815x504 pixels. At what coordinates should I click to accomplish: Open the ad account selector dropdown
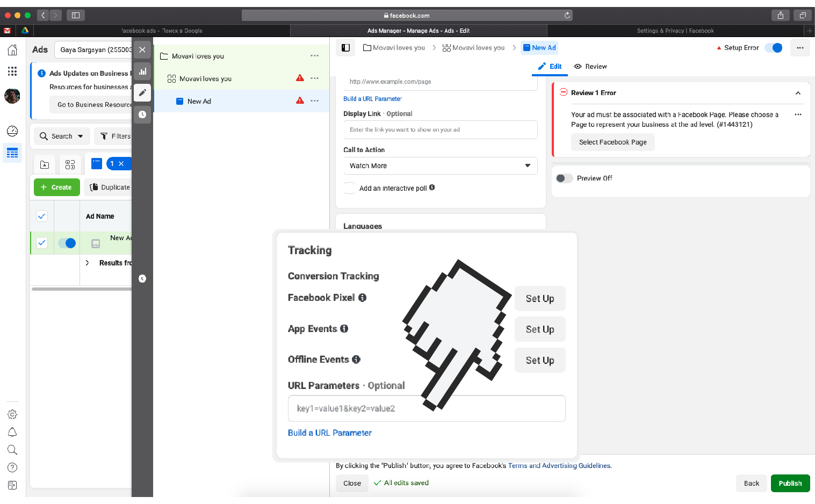coord(93,49)
